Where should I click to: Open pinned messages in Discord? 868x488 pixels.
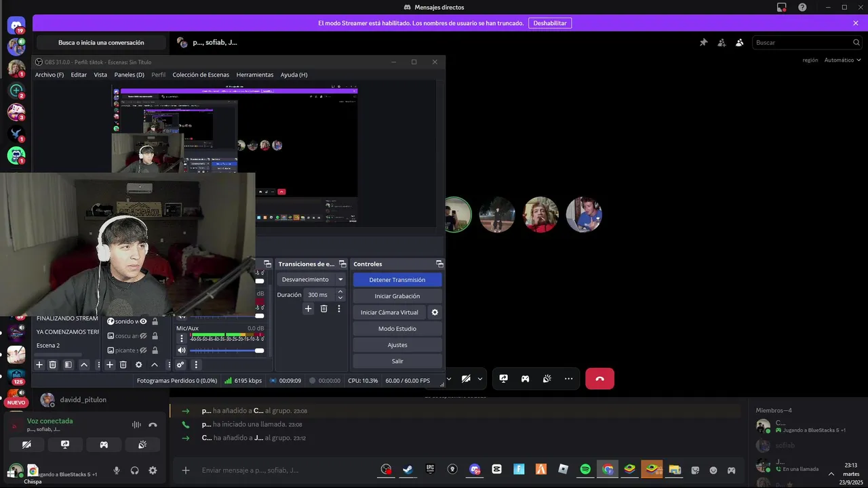pos(704,42)
